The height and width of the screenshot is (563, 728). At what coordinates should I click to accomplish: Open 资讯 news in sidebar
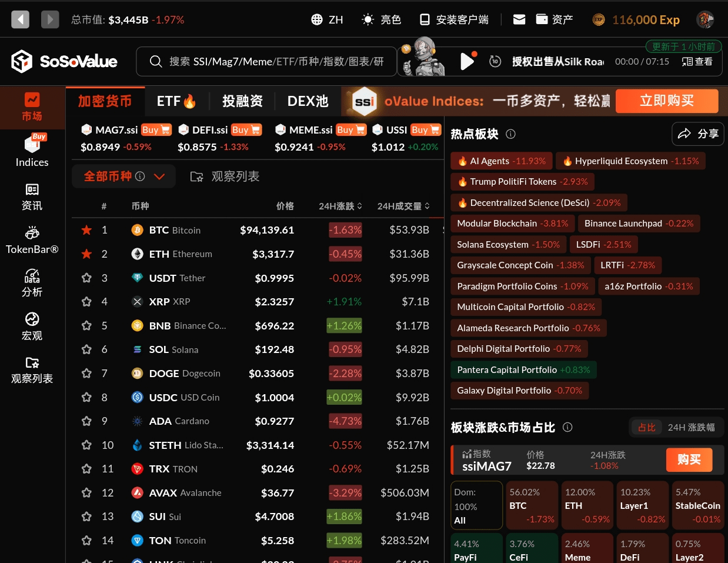32,197
